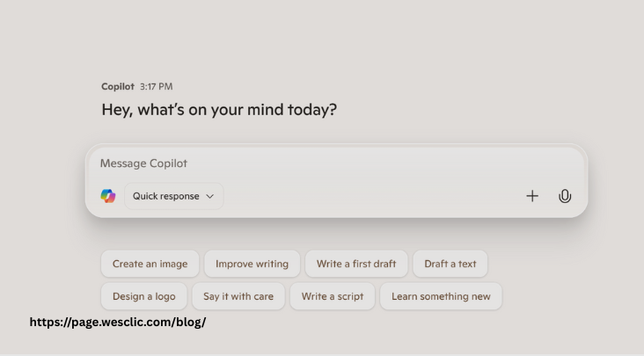Image resolution: width=644 pixels, height=356 pixels.
Task: Click the greeting message 'Hey, what's on your mind today?'
Action: click(219, 110)
